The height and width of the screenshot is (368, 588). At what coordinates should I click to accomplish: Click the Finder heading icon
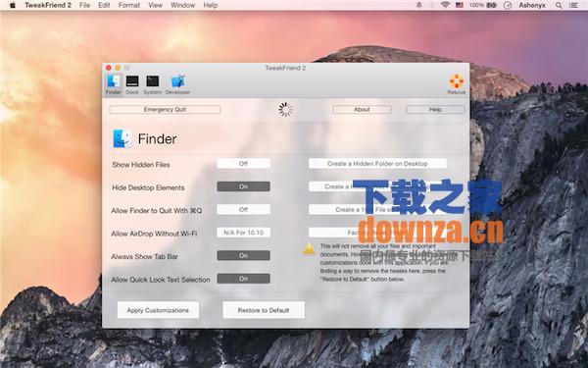pyautogui.click(x=122, y=138)
